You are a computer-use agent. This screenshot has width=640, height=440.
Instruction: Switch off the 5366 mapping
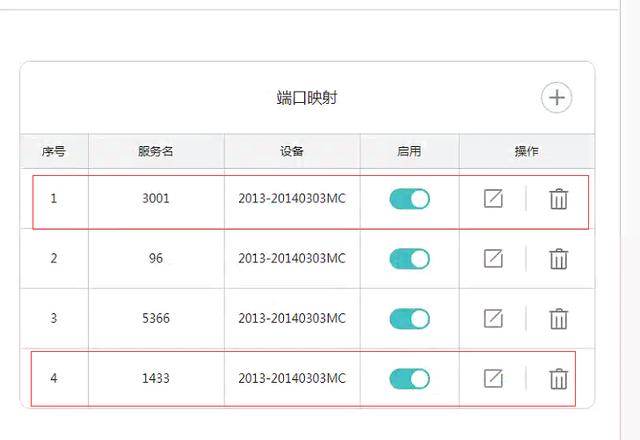(x=409, y=319)
